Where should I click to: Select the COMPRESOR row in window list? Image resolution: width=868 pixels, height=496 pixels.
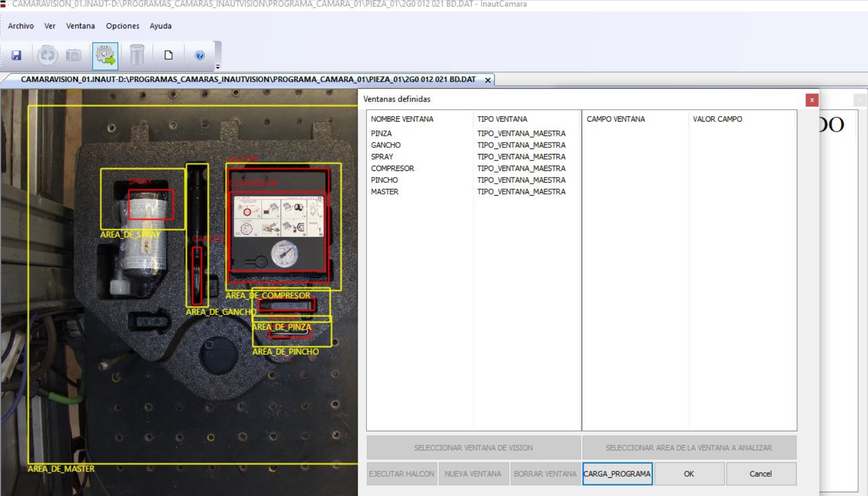click(392, 168)
